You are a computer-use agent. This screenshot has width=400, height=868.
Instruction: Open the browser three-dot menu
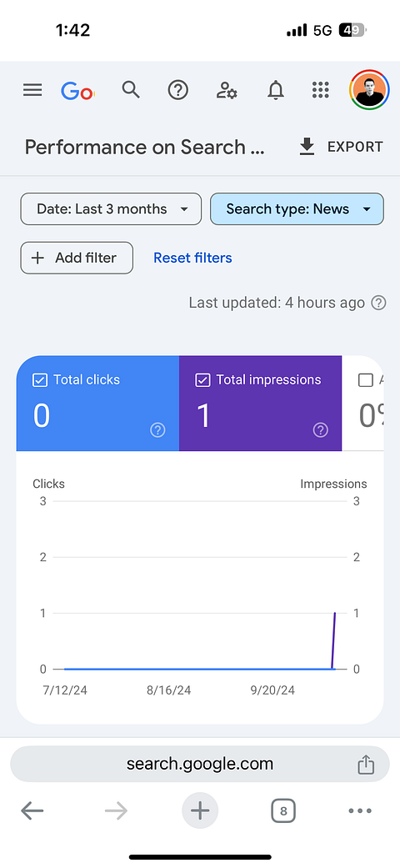click(360, 811)
